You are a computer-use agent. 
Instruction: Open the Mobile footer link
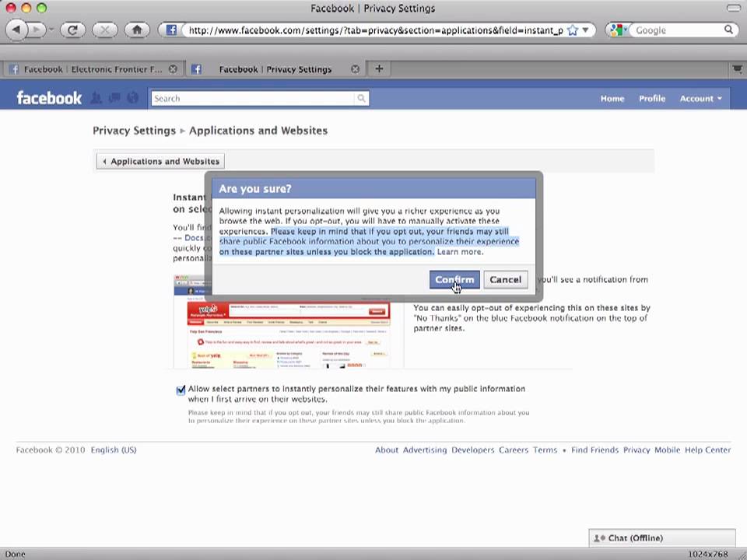[667, 450]
